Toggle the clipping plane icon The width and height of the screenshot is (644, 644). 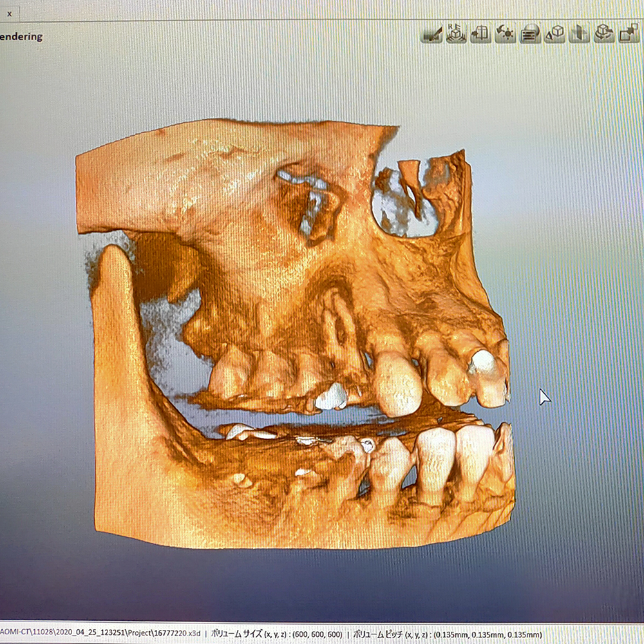(x=579, y=33)
